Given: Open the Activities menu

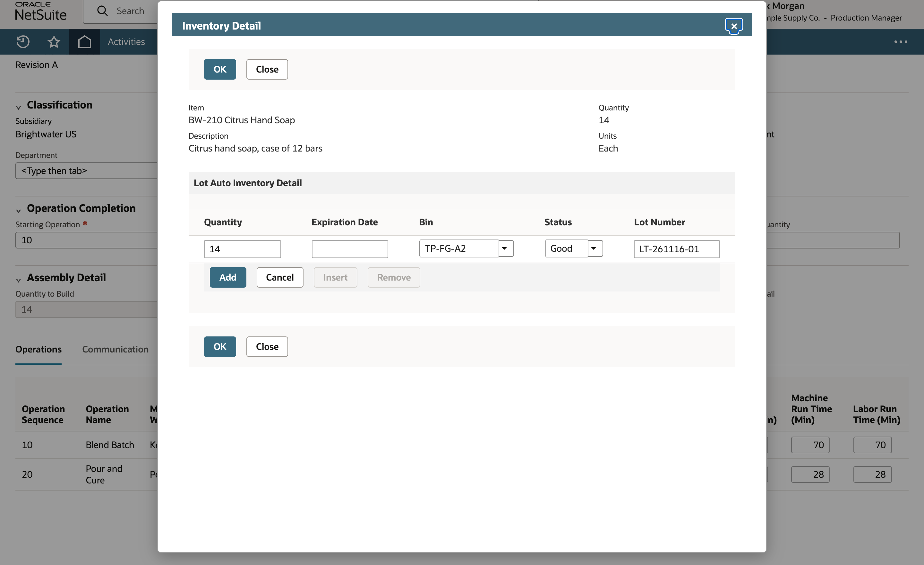Looking at the screenshot, I should [126, 42].
